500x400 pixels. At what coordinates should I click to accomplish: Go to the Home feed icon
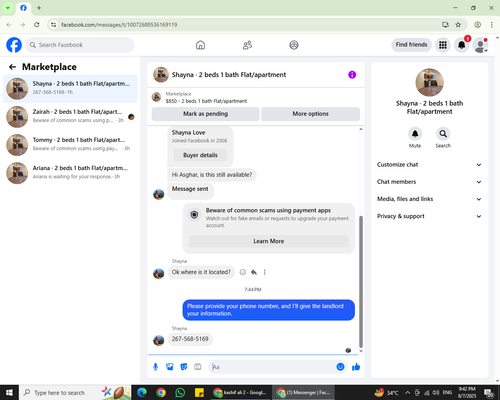pyautogui.click(x=200, y=45)
